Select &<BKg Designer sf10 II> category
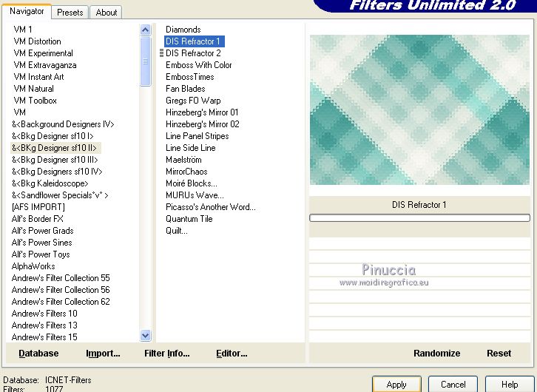This screenshot has height=392, width=537. 55,148
